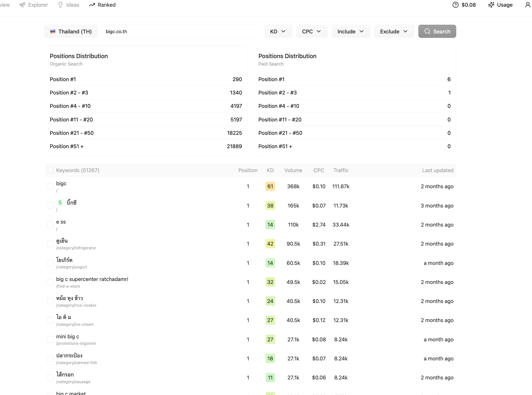Click the Search button
532x395 pixels.
tap(437, 31)
